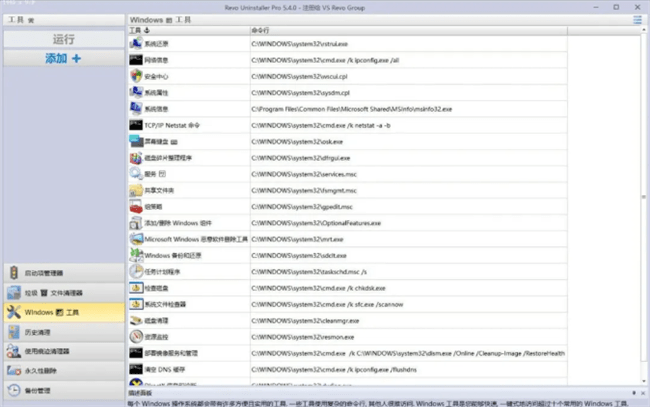Pin the 工具 left panel header

coord(31,20)
